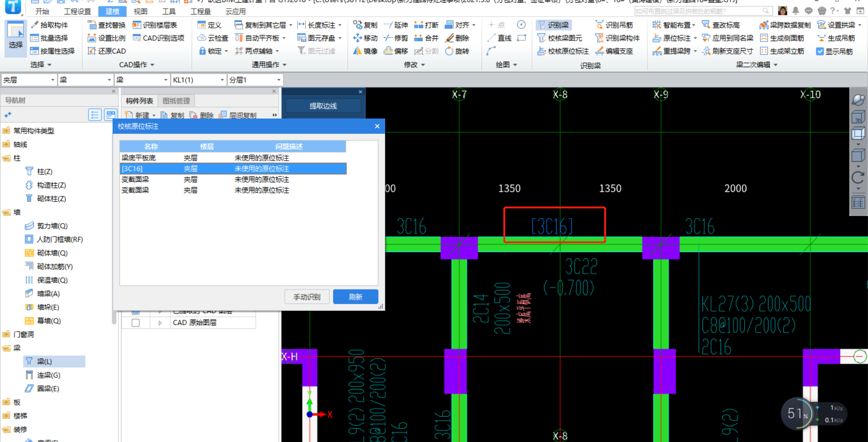Click the 修剪 trim tool

tap(396, 38)
